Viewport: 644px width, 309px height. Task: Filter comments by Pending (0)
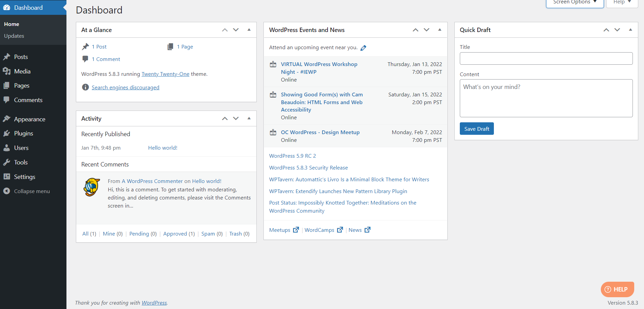coord(143,234)
